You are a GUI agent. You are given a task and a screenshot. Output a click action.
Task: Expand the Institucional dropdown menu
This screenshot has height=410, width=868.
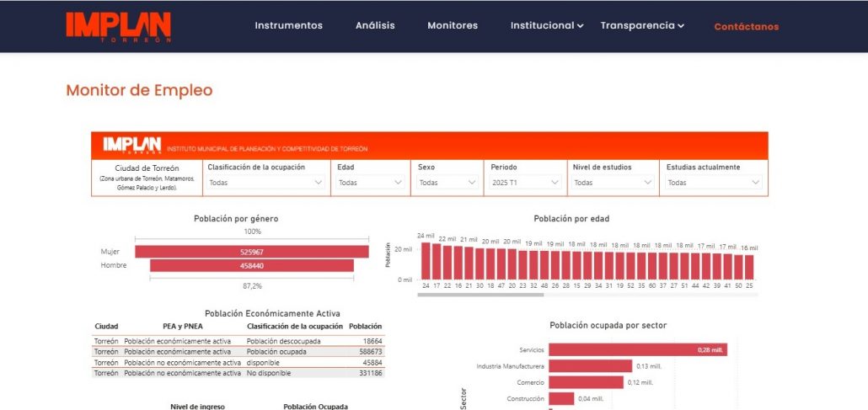tap(547, 25)
